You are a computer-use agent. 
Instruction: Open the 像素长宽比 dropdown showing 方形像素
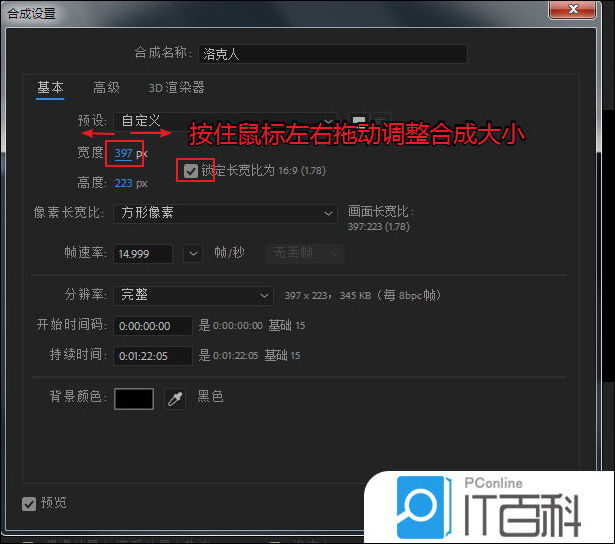(x=226, y=214)
